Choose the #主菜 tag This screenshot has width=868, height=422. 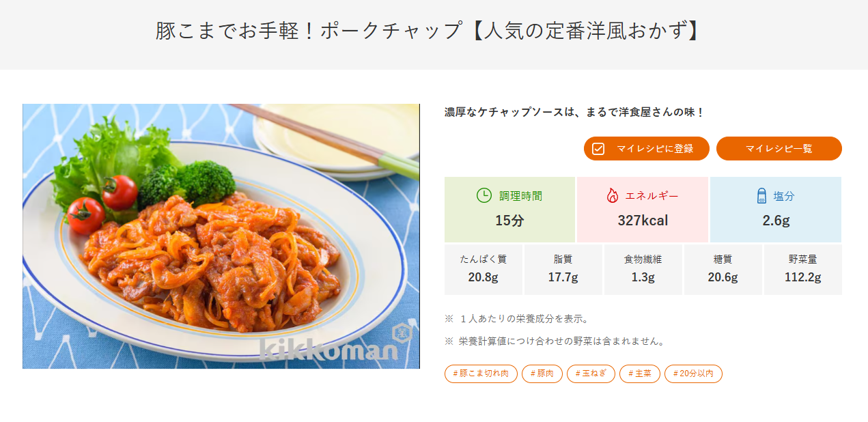pos(640,374)
